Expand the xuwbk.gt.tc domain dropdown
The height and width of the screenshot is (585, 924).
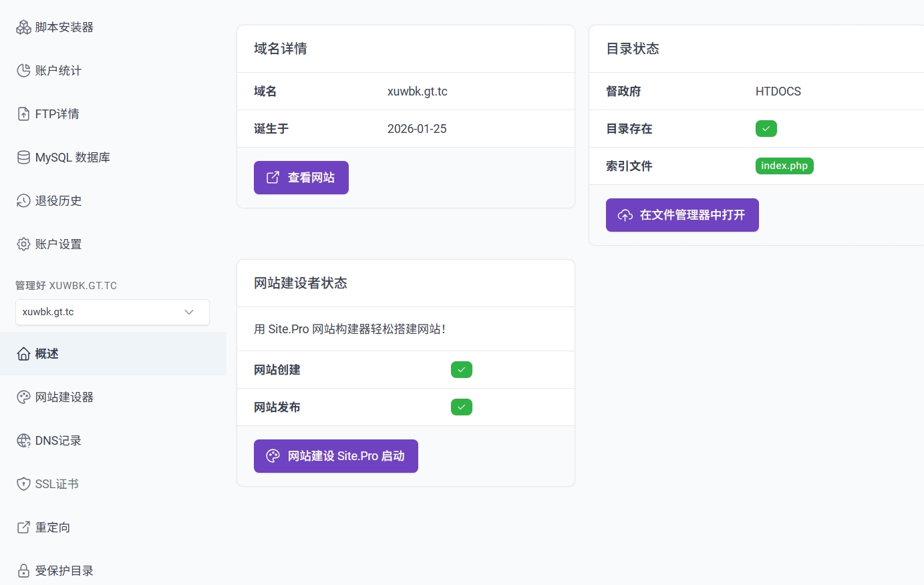(x=112, y=312)
